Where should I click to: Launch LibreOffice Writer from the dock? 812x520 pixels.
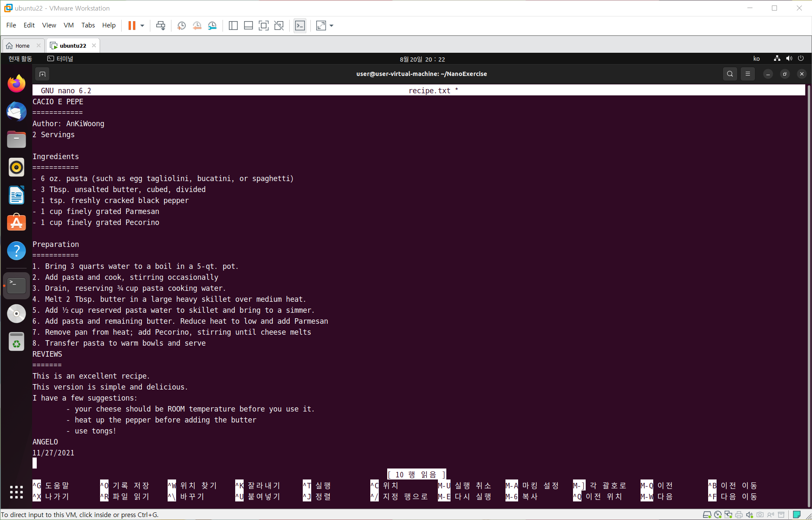(16, 195)
